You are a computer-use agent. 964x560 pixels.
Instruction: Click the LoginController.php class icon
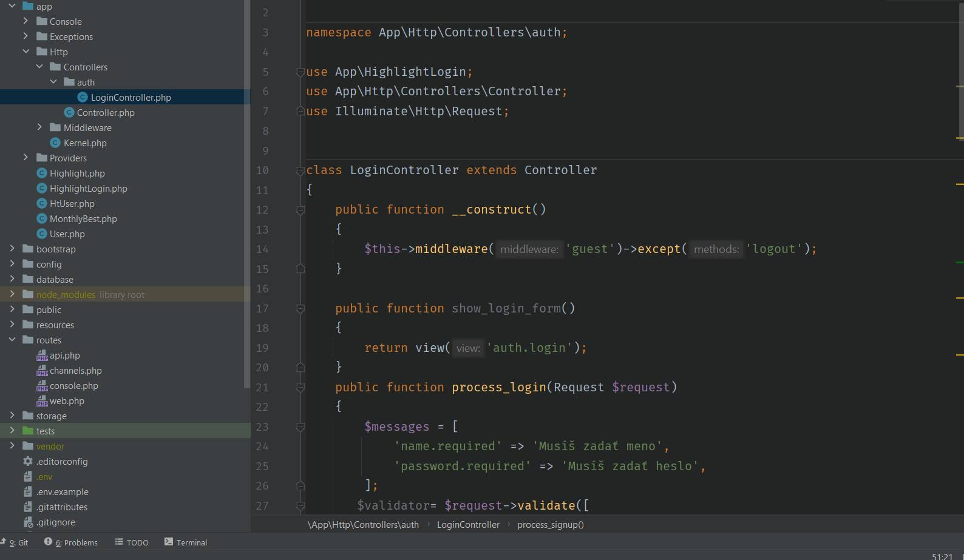coord(83,97)
